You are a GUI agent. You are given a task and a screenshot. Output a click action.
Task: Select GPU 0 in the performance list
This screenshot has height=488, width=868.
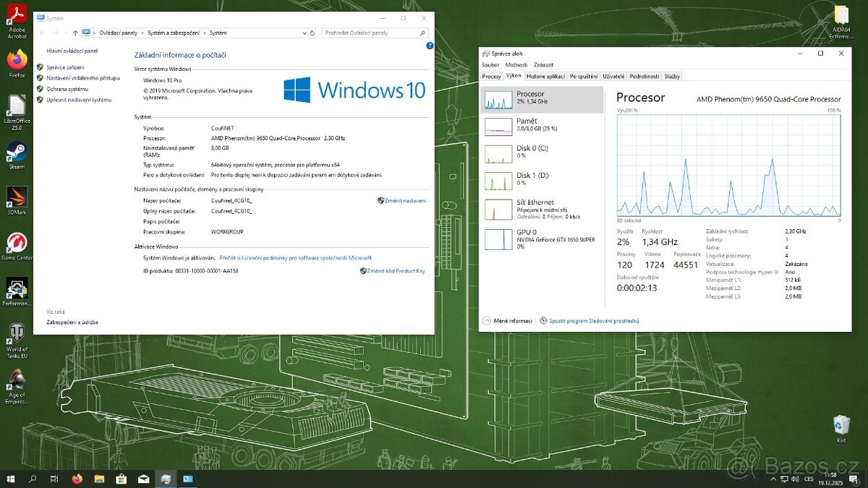click(541, 239)
